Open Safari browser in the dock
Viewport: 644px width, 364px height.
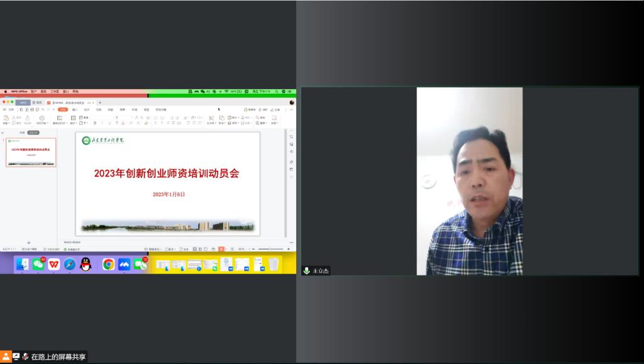click(70, 265)
